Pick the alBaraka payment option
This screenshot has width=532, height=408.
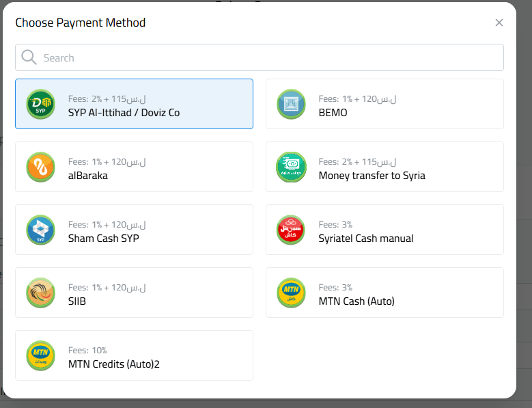coord(134,167)
